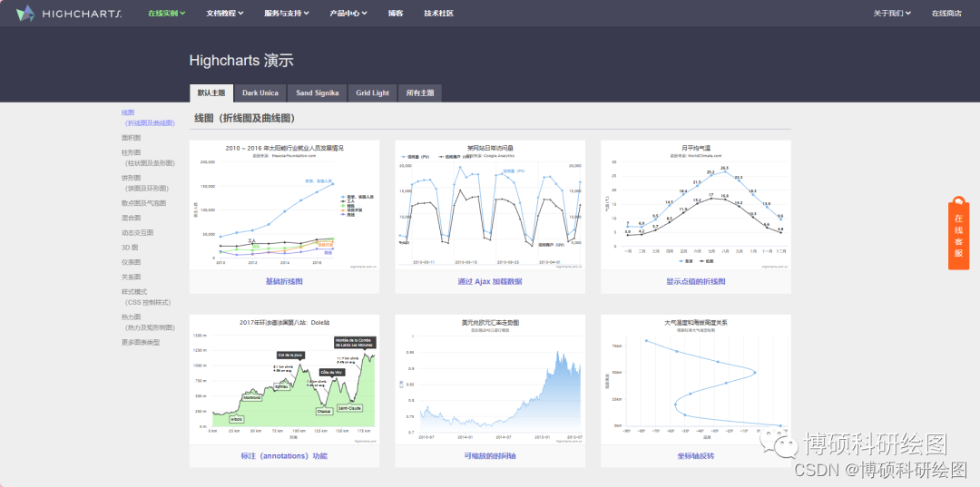980x487 pixels.
Task: Click the 月平均气温 chart thumbnail
Action: click(696, 205)
